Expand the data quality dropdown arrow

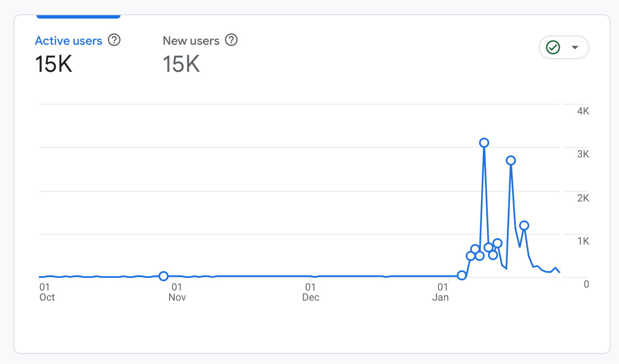575,48
